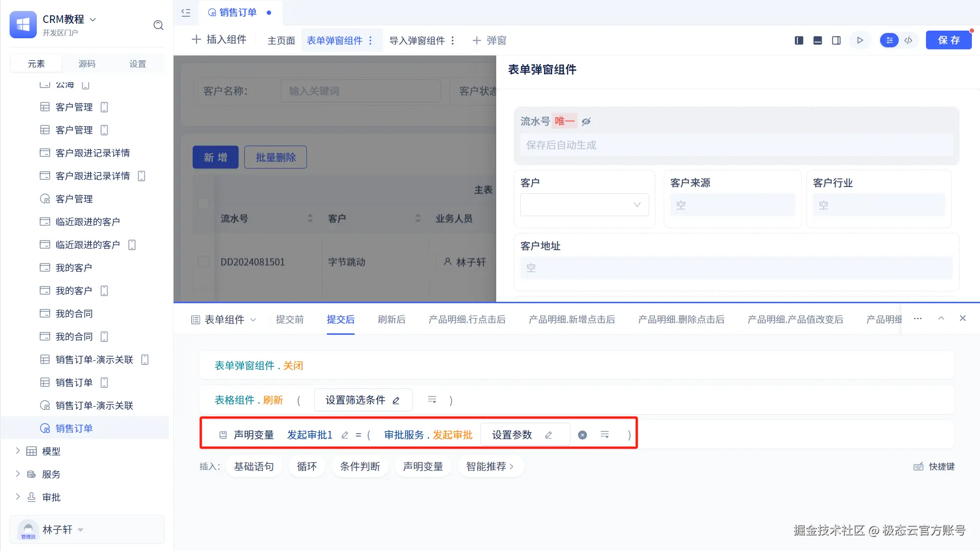Click the bottom panel layout icon
980x551 pixels.
pyautogui.click(x=817, y=40)
